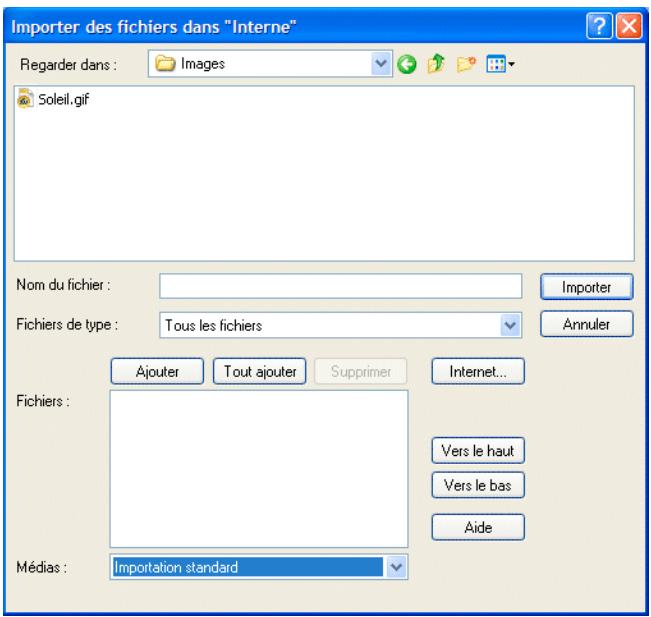Click Tout ajouter button
Image resolution: width=651 pixels, height=617 pixels.
[260, 371]
